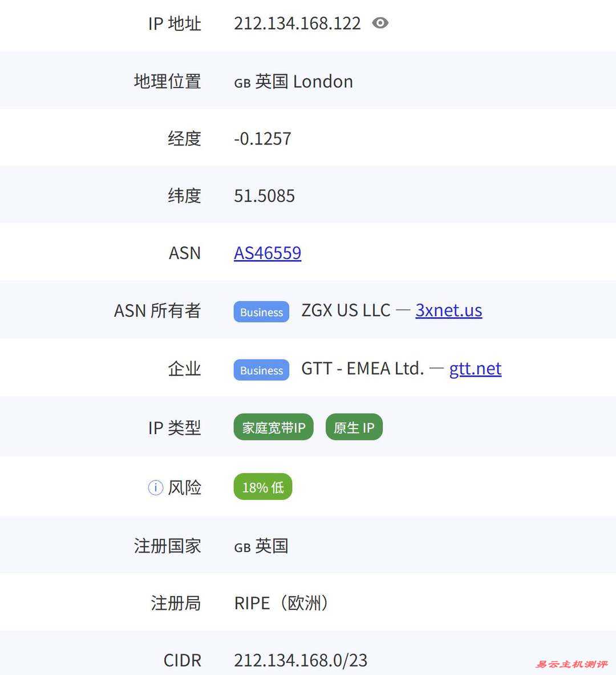Click the 纬度 label
The width and height of the screenshot is (616, 675).
pos(184,196)
